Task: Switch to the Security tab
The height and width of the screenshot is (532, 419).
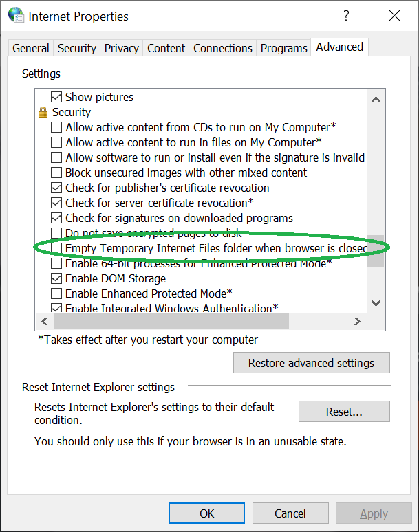Action: pyautogui.click(x=77, y=48)
